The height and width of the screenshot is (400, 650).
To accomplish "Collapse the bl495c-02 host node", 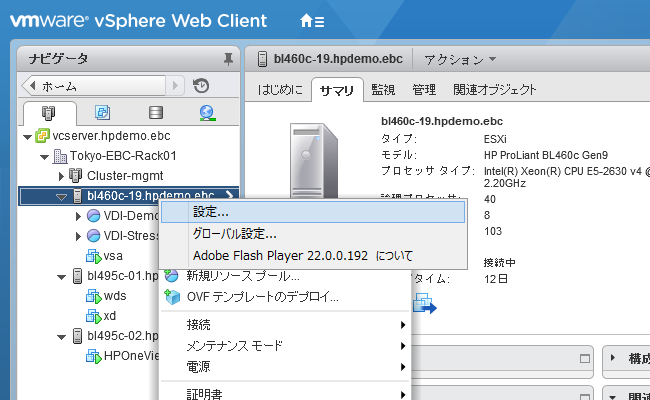I will pos(61,337).
